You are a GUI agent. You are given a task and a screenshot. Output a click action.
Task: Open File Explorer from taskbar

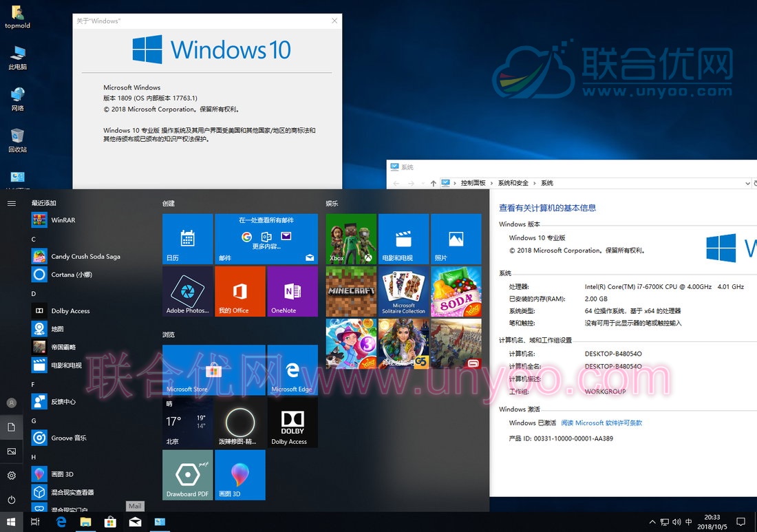tap(85, 522)
